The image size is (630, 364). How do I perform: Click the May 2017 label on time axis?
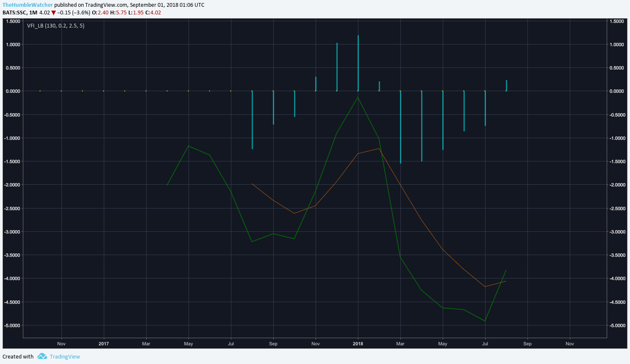189,344
